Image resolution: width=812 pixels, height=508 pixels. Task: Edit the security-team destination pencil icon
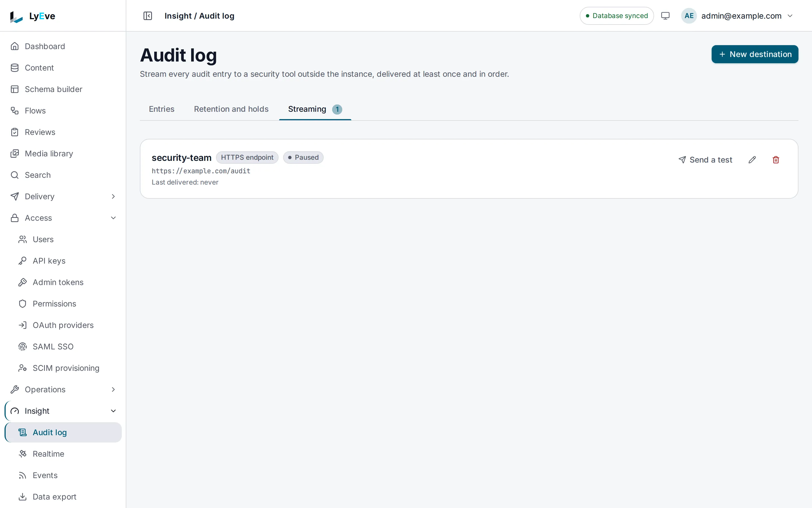coord(752,160)
